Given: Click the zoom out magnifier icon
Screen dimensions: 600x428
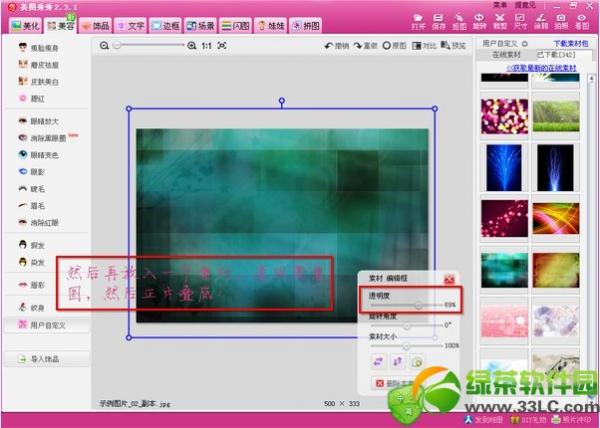Looking at the screenshot, I should [x=104, y=46].
